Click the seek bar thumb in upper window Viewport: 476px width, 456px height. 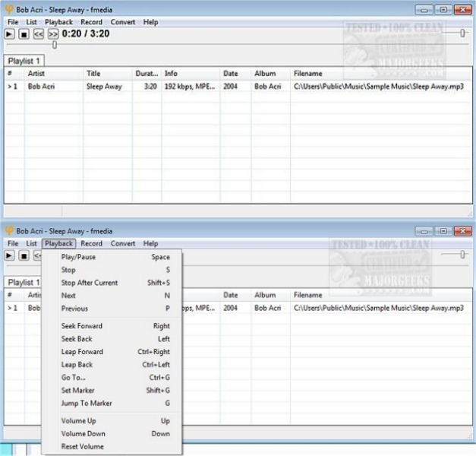pyautogui.click(x=54, y=46)
